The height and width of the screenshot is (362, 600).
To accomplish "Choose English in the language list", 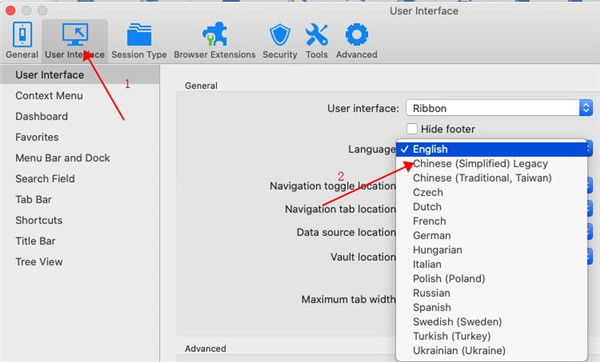I will (492, 149).
